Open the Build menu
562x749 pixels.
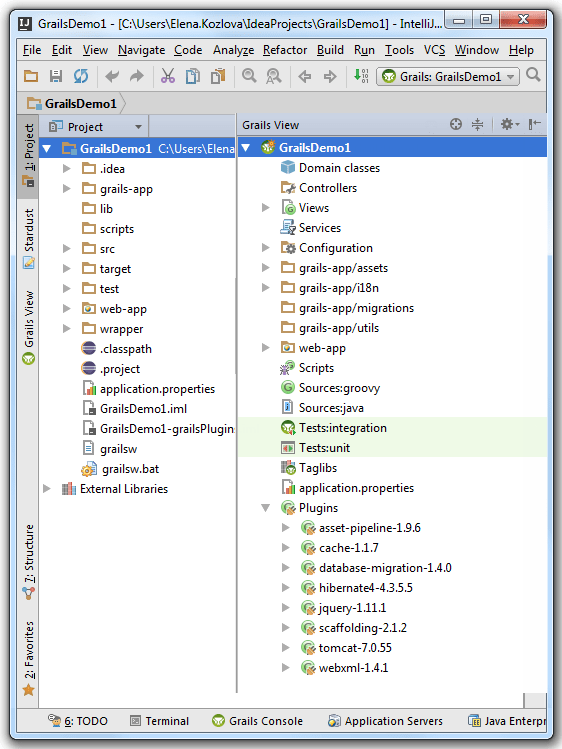pos(330,50)
